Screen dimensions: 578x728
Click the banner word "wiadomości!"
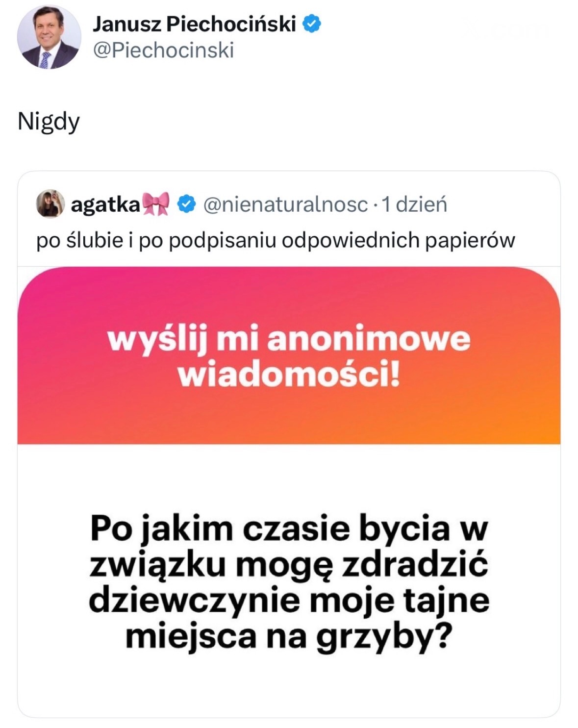289,375
